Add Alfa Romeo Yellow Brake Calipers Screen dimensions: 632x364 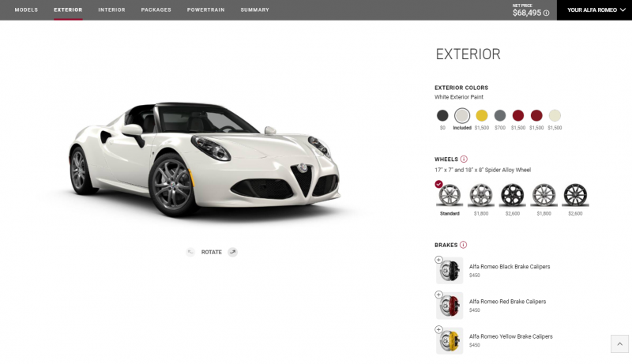coord(439,329)
